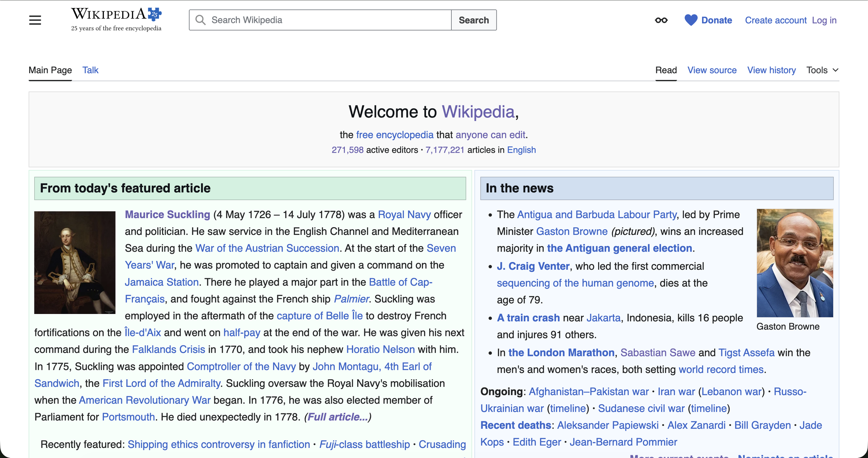Open Fuji-class battleship link
Screen dimensions: 868x458
tap(365, 444)
